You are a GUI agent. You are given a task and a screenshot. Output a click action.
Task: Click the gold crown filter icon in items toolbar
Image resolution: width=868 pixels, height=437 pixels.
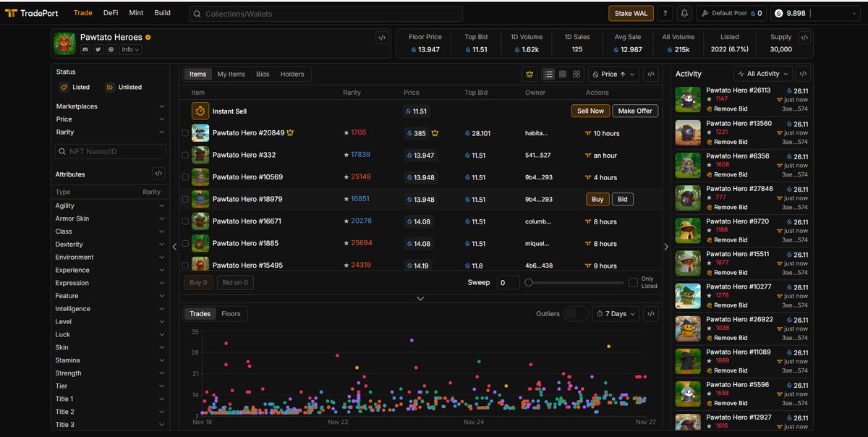pos(529,74)
